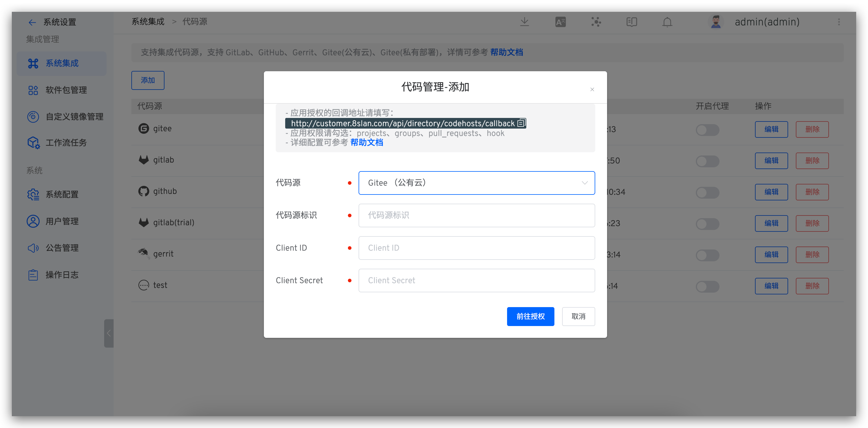Open the documentation book icon
The image size is (868, 428).
point(631,22)
